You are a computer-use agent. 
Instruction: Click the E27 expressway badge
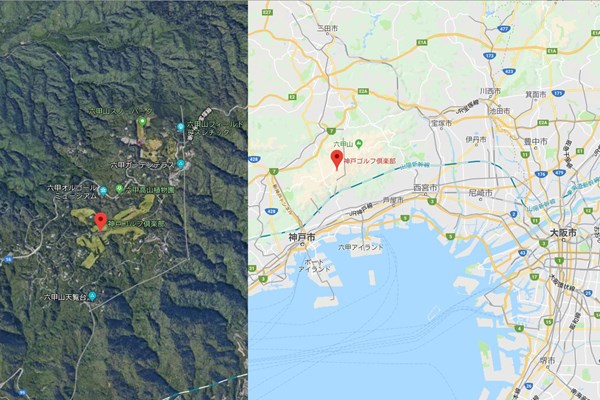267,13
